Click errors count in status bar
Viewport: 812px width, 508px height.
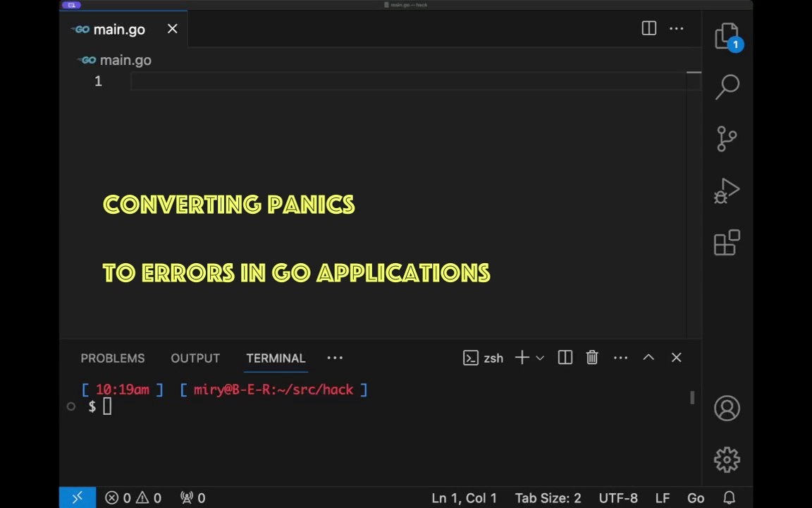(118, 498)
